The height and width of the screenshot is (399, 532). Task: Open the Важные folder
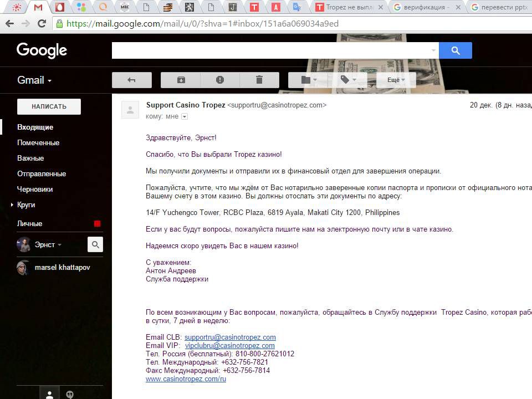pos(30,158)
